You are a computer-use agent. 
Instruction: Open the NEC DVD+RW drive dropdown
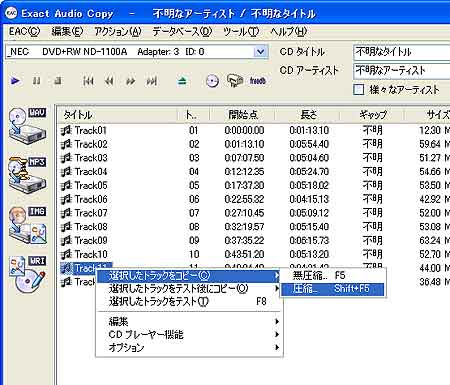(x=260, y=52)
